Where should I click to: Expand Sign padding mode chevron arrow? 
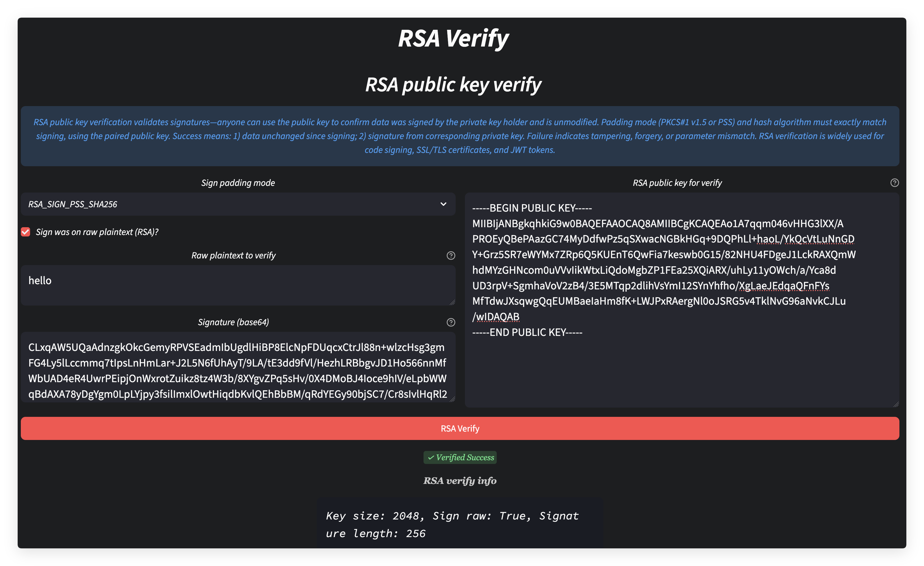[443, 204]
